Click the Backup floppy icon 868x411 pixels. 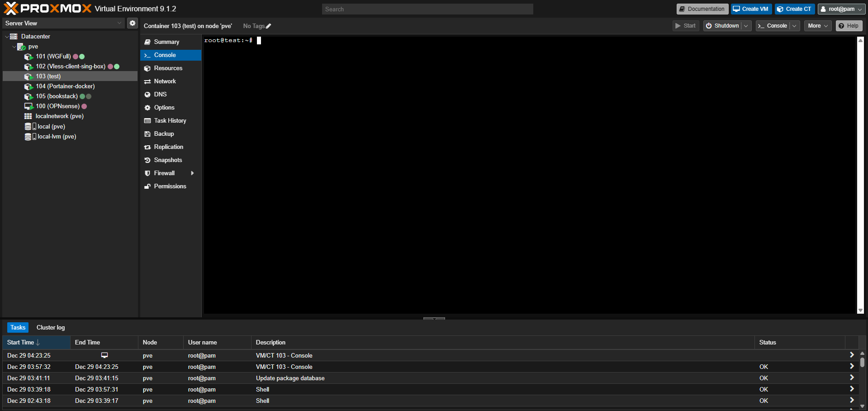[x=147, y=134]
